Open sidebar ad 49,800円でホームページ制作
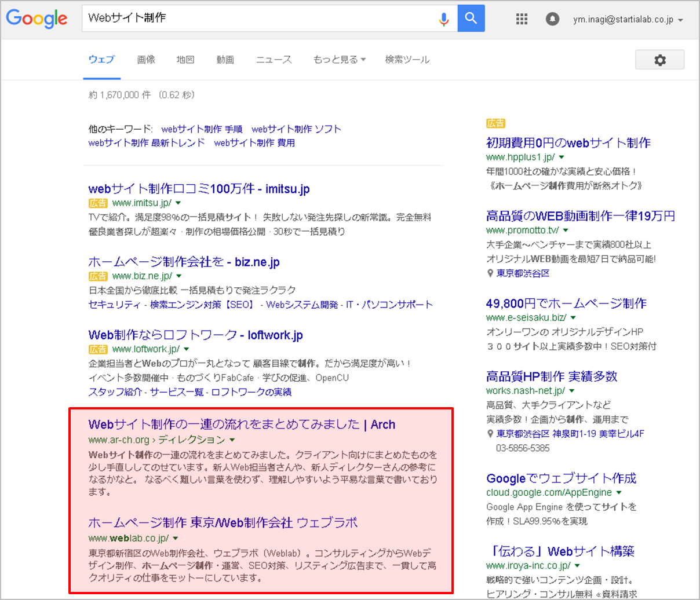The image size is (700, 600). tap(566, 303)
